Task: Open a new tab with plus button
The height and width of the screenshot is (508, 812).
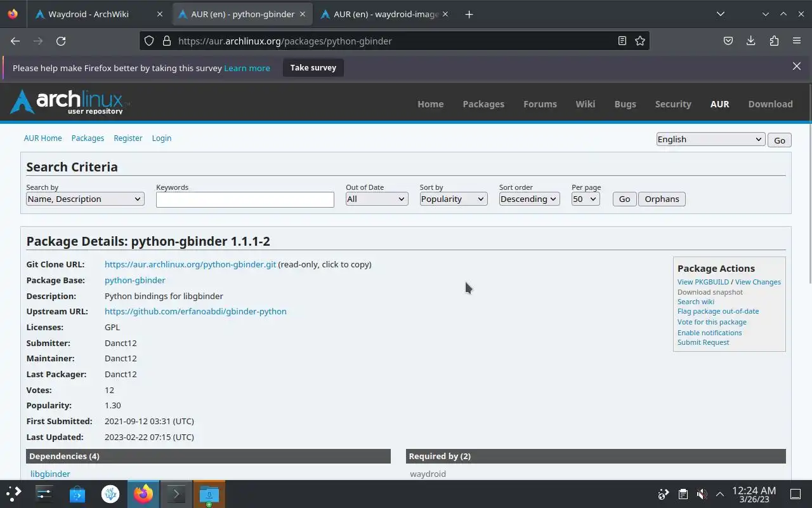Action: [469, 14]
